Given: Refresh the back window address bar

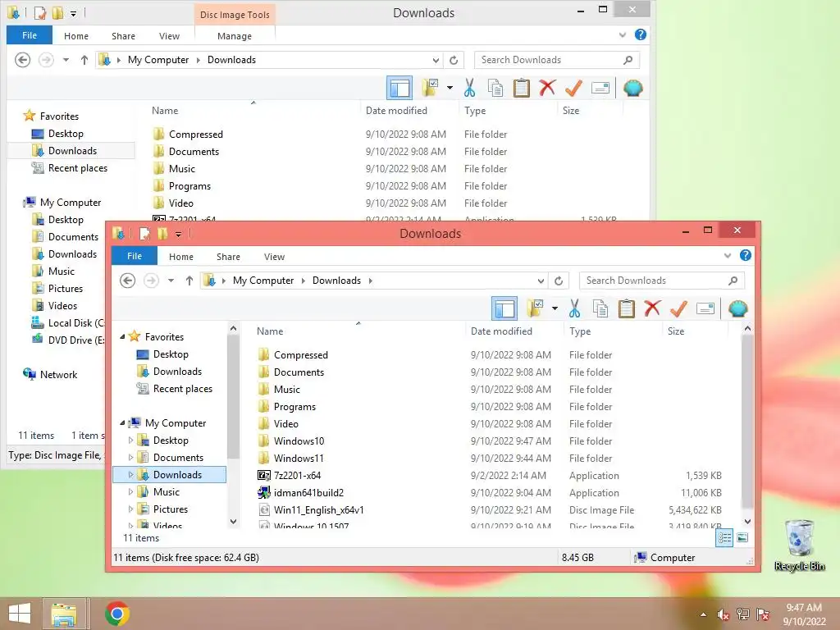Looking at the screenshot, I should pos(454,60).
